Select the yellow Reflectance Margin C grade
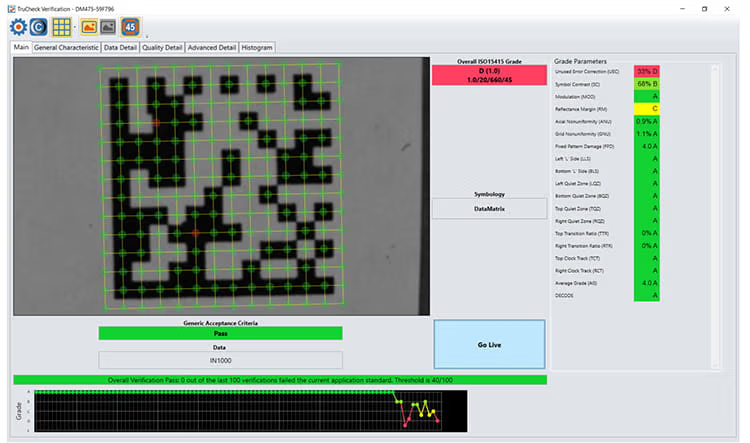750x443 pixels. coord(654,107)
